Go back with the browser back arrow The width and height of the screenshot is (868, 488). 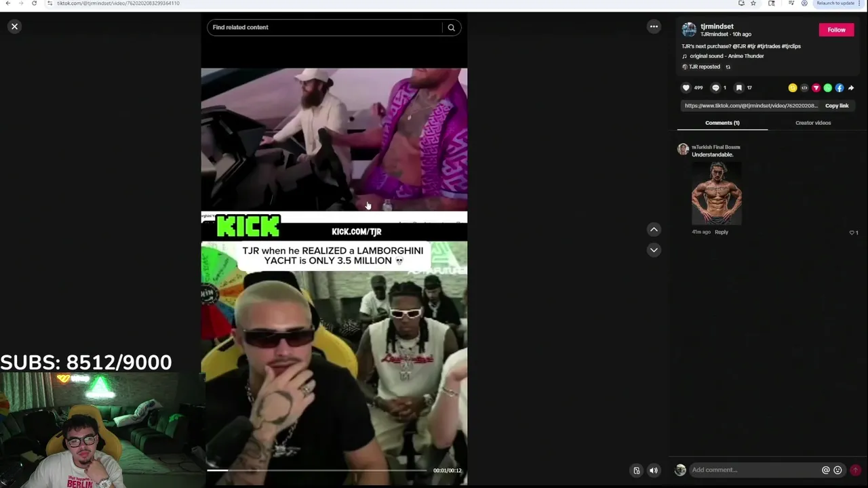tap(7, 3)
